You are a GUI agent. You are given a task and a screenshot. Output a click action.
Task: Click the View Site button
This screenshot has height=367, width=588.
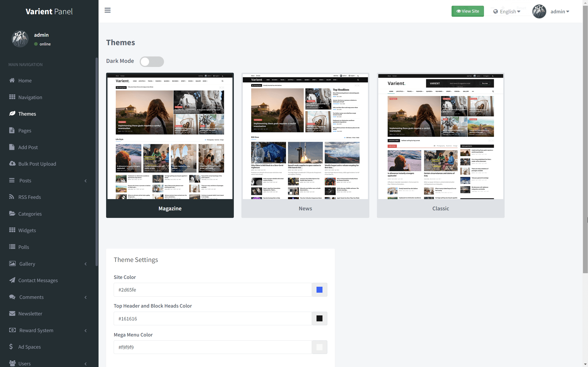click(467, 11)
